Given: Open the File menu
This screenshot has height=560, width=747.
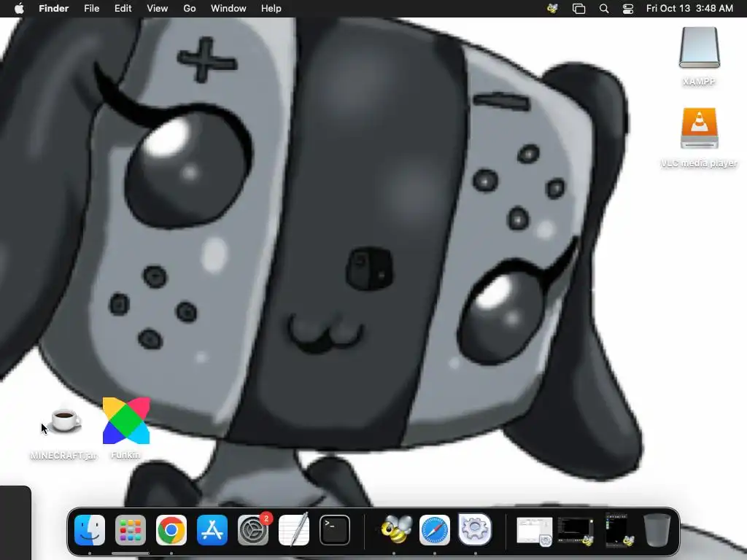Looking at the screenshot, I should click(x=91, y=9).
